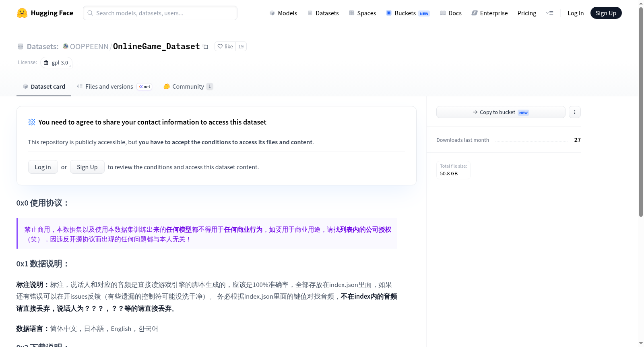Focus the search models, datasets, users field
Image resolution: width=644 pixels, height=347 pixels.
160,13
